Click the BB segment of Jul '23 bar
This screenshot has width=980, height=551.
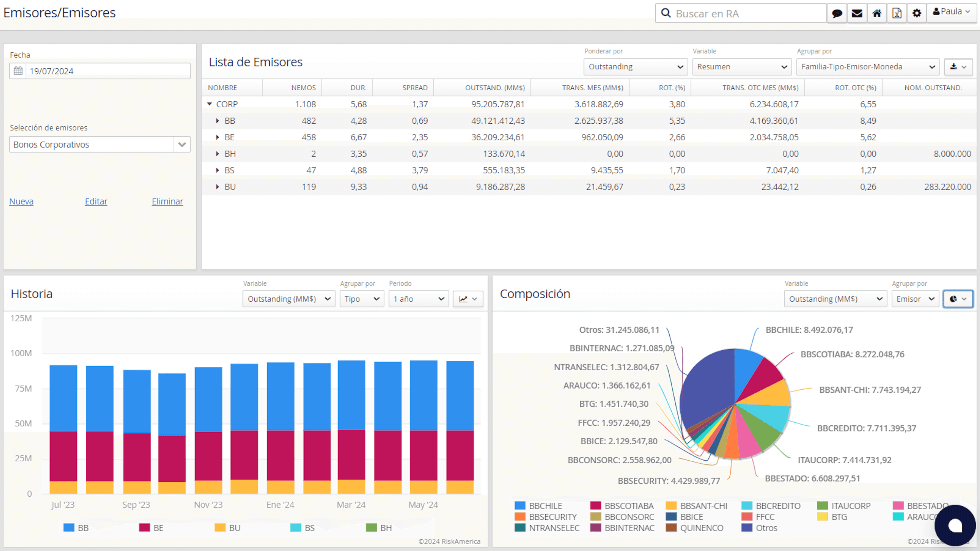pos(63,398)
